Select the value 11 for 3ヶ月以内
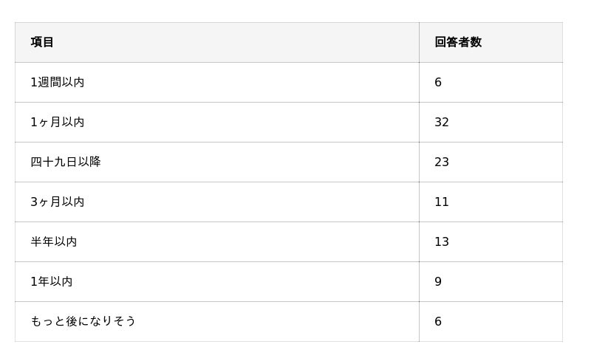The height and width of the screenshot is (364, 591). pyautogui.click(x=442, y=202)
